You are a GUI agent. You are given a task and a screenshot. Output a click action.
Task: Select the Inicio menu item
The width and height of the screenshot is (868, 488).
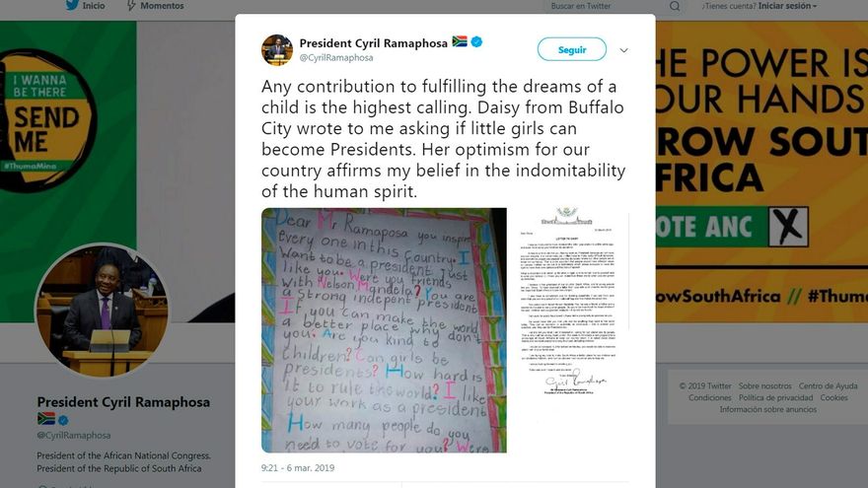[94, 6]
